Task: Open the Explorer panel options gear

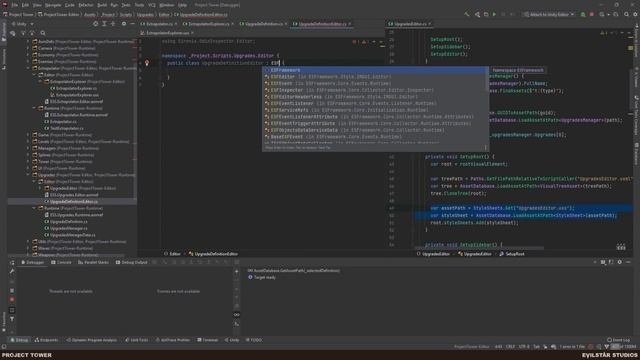Action: (x=124, y=24)
